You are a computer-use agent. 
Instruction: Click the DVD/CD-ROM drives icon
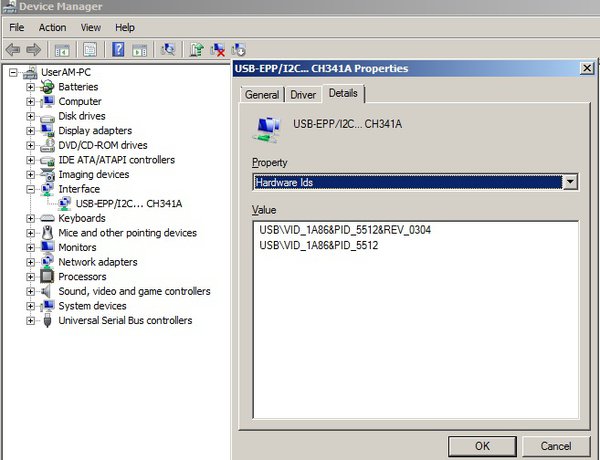[47, 145]
